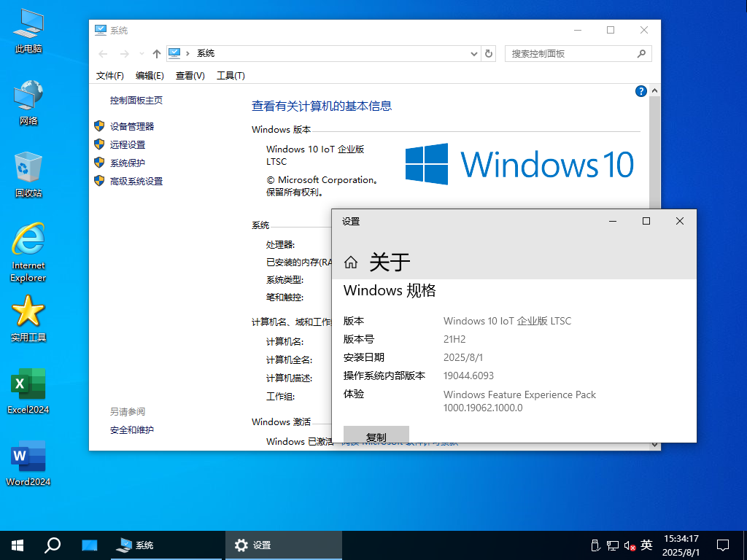Click the 系统 breadcrumb in address bar
This screenshot has height=560, width=747.
(x=206, y=53)
